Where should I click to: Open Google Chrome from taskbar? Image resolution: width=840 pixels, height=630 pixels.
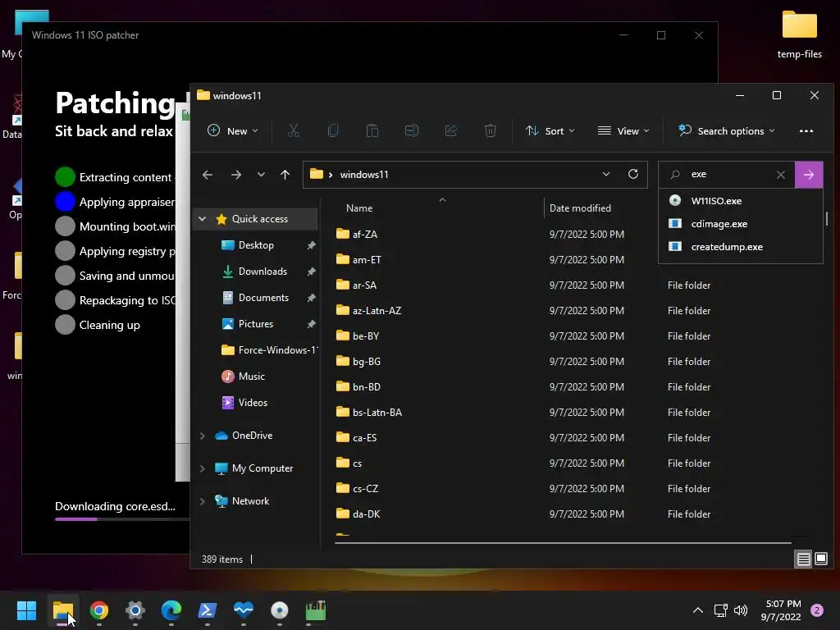pos(99,610)
